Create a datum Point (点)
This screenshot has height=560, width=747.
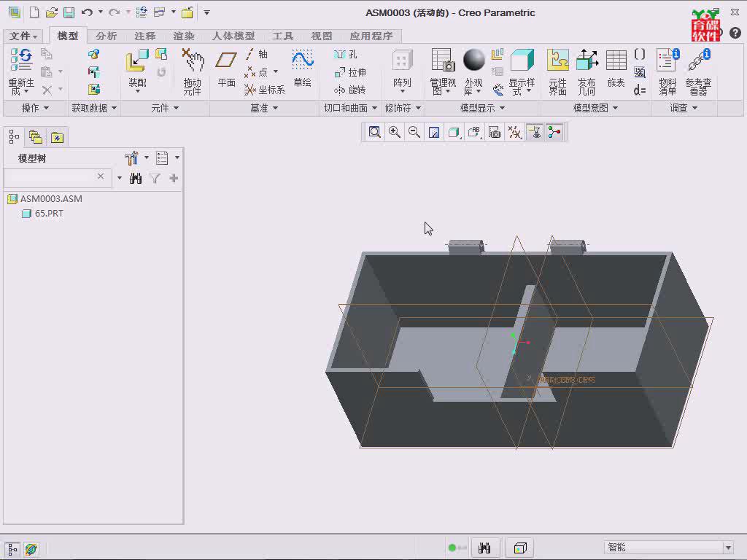point(256,72)
